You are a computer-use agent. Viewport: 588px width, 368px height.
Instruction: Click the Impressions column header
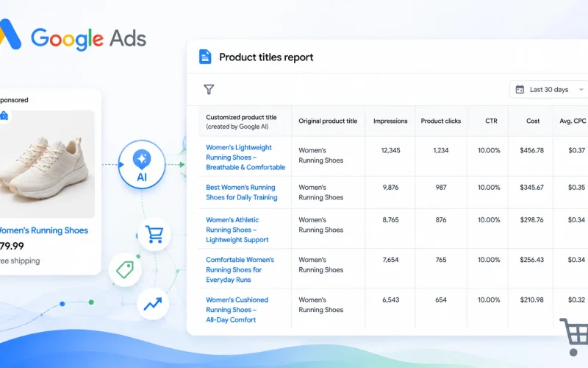390,121
